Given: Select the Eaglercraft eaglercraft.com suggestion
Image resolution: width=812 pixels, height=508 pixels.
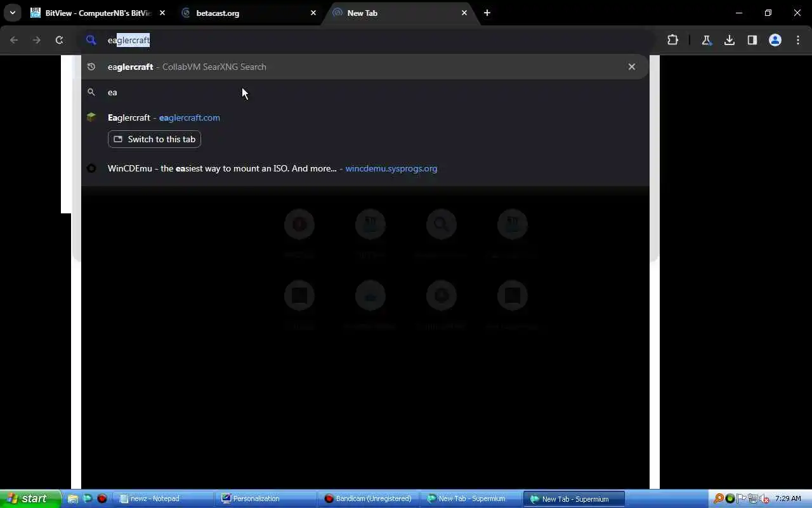Looking at the screenshot, I should tap(365, 117).
